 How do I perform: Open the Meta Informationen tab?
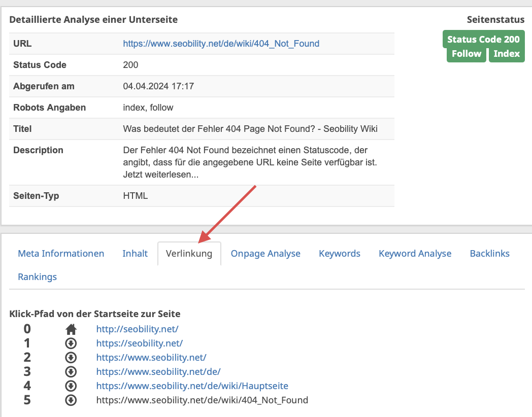pyautogui.click(x=61, y=254)
